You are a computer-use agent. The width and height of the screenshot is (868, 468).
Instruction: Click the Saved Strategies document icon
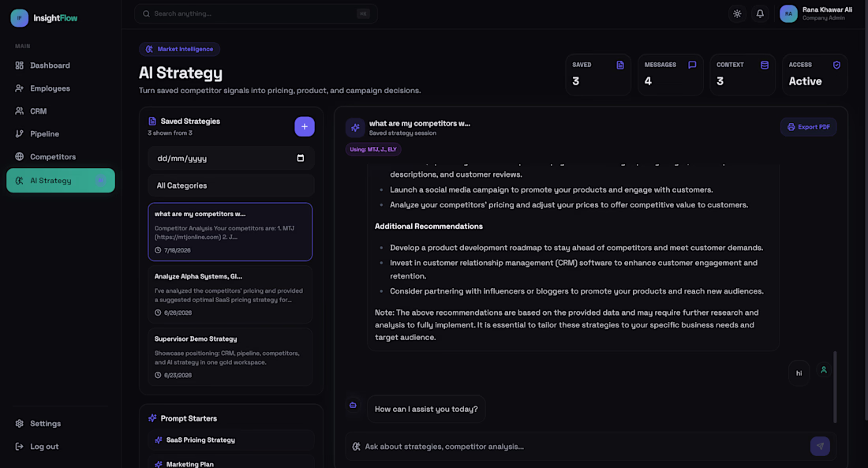click(x=152, y=121)
